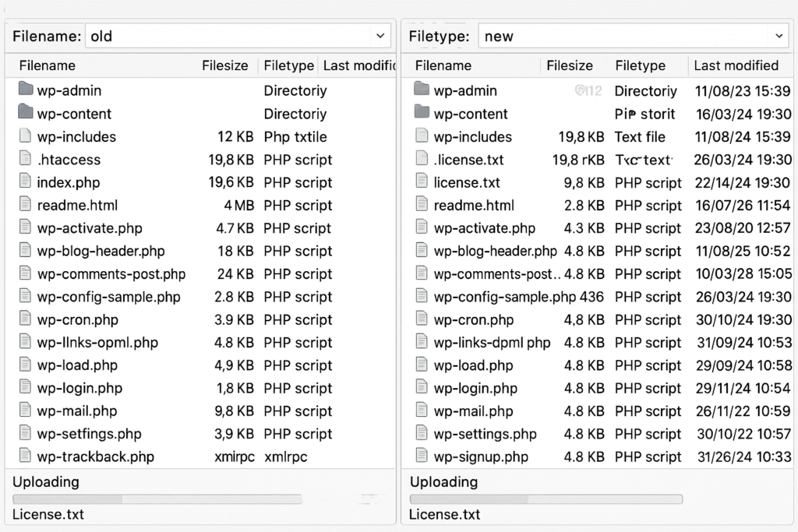This screenshot has width=798, height=532.
Task: Click the 'old' path input field
Action: [238, 36]
